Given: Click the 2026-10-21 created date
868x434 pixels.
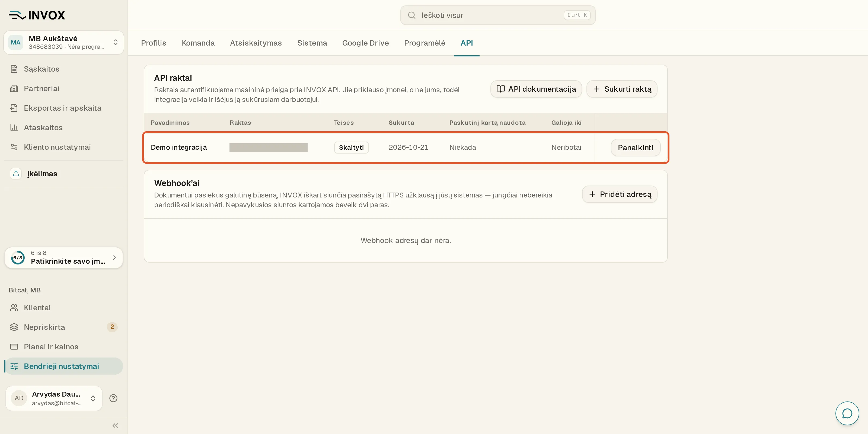Looking at the screenshot, I should point(409,148).
